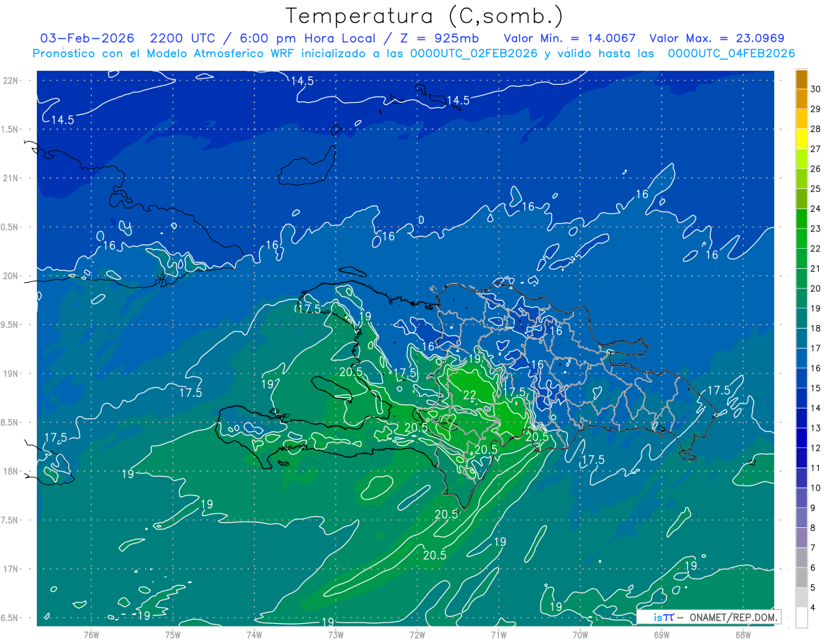Screen dimensions: 834x644
Task: Click the "9" label on the color scale
Action: [x=814, y=508]
